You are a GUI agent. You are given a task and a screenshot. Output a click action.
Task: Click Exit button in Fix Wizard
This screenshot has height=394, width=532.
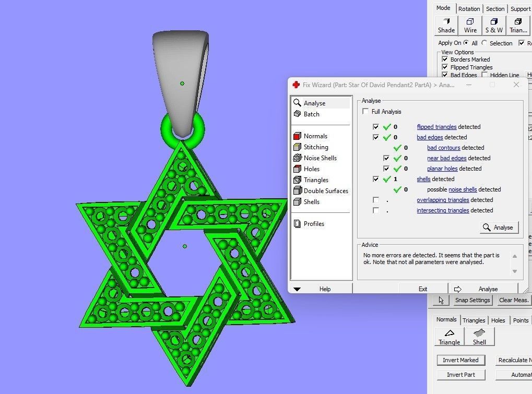pyautogui.click(x=423, y=289)
